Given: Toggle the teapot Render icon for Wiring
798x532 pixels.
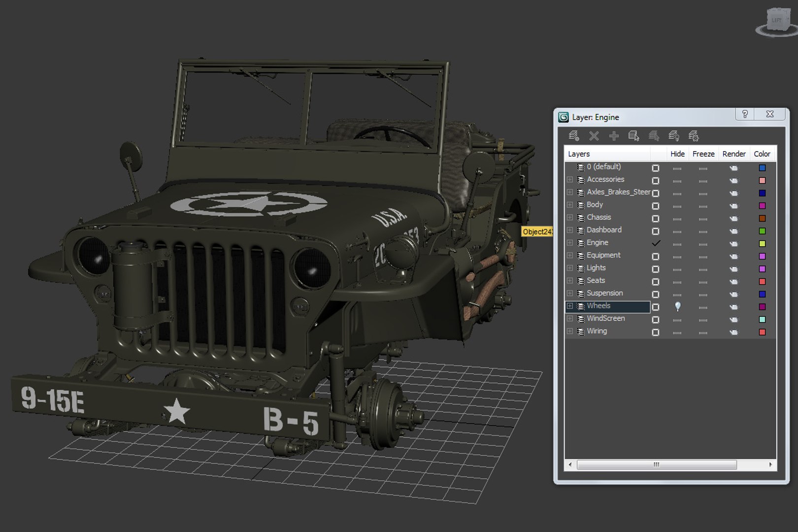Looking at the screenshot, I should coord(734,332).
